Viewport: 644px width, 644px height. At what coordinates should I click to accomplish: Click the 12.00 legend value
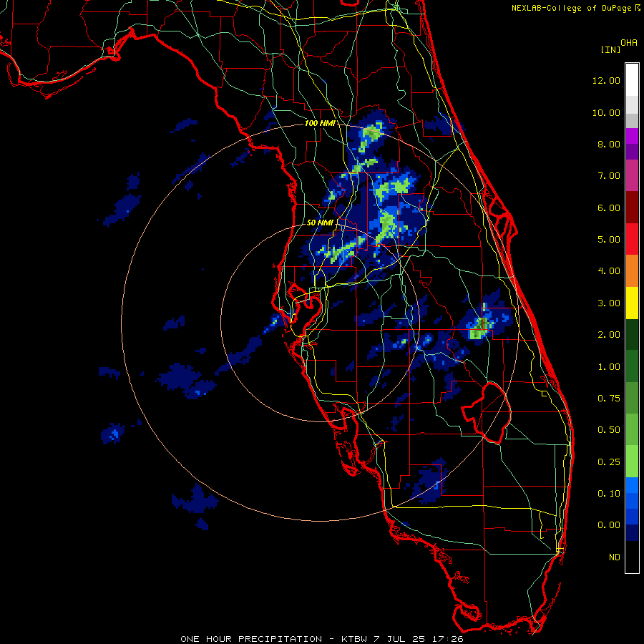[x=606, y=80]
